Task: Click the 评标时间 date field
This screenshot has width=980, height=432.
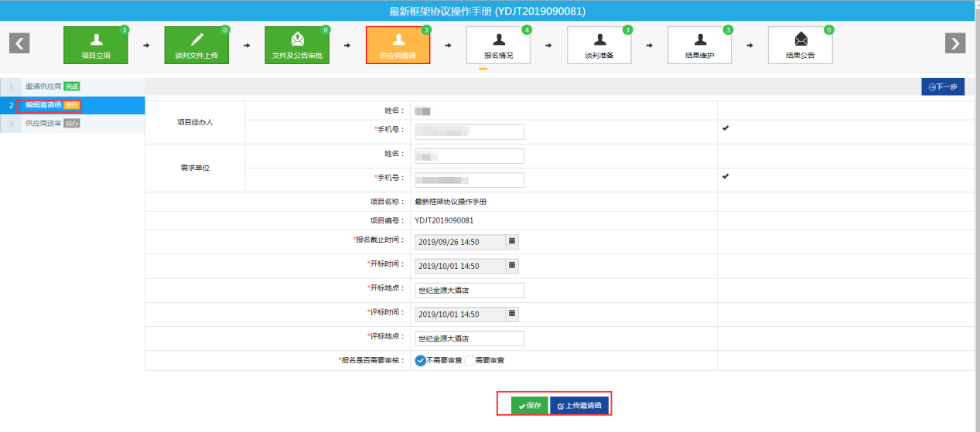Action: [x=460, y=315]
